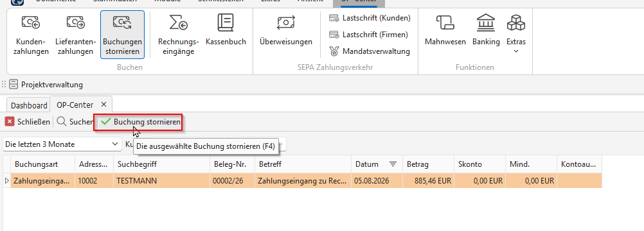Select the TESTMANN cell

(x=162, y=180)
